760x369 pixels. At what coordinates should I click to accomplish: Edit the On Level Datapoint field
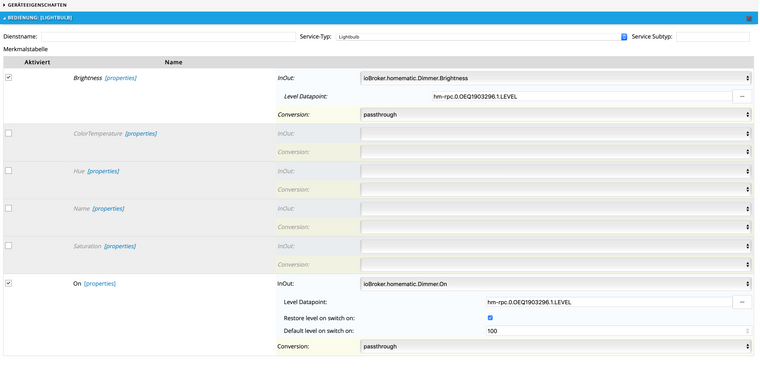tap(609, 302)
